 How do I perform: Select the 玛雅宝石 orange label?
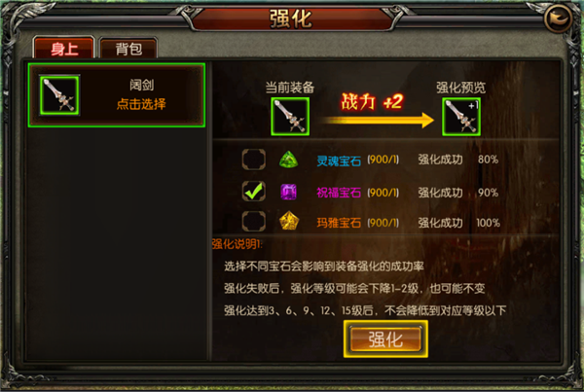coord(339,223)
